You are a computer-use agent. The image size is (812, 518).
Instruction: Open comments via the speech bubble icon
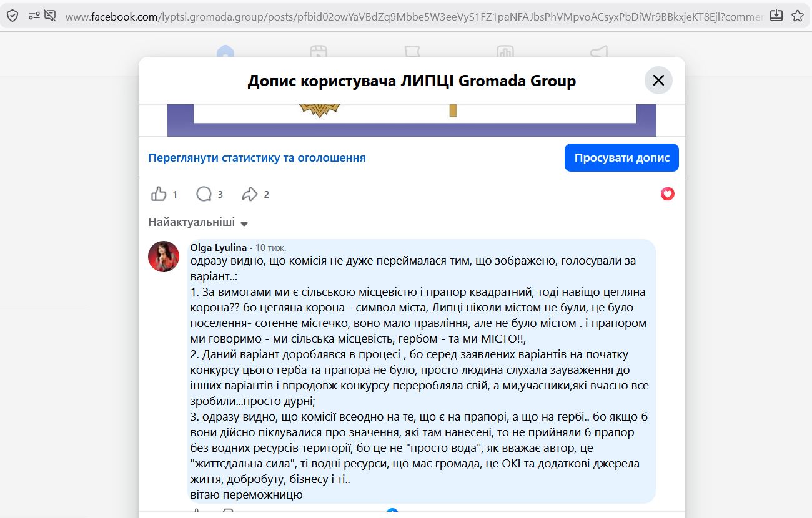coord(204,194)
